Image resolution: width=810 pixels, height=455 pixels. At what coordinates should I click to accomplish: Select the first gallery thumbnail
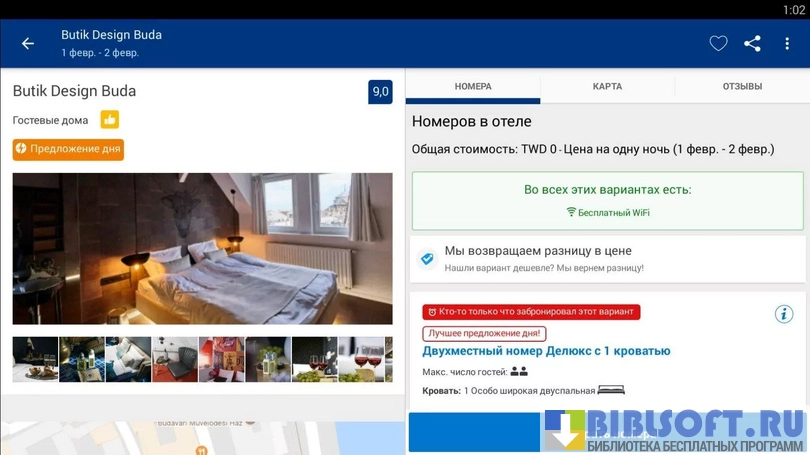(35, 359)
